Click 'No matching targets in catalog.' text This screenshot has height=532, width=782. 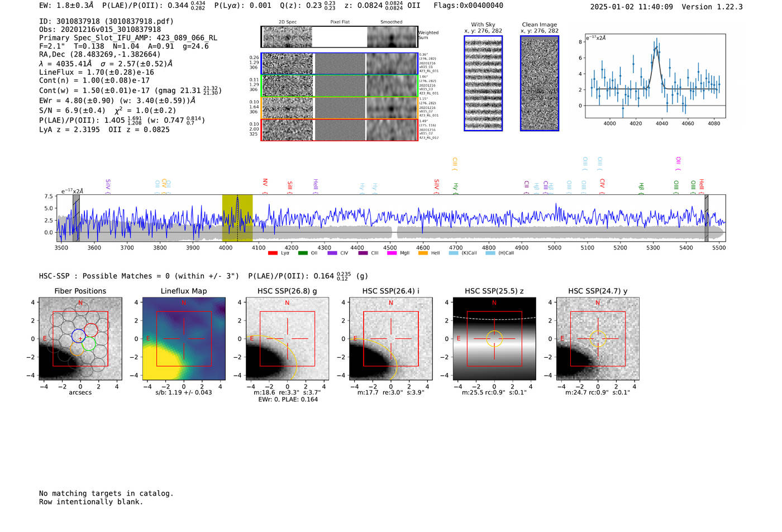pyautogui.click(x=106, y=493)
